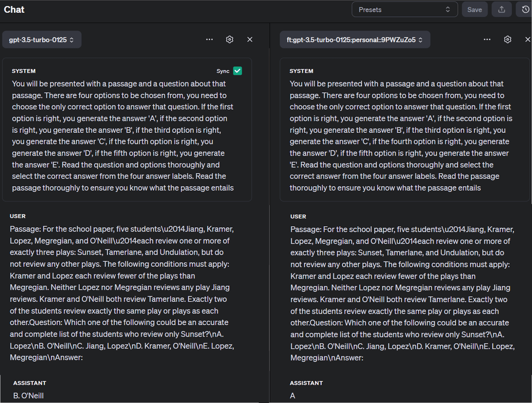532x403 pixels.
Task: Click the Save button
Action: click(x=474, y=10)
